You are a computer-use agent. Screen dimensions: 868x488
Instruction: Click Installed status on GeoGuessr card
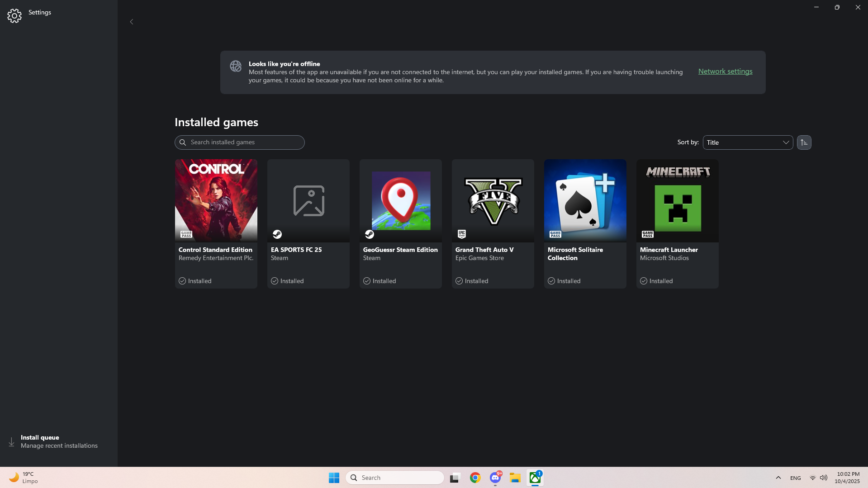coord(379,281)
